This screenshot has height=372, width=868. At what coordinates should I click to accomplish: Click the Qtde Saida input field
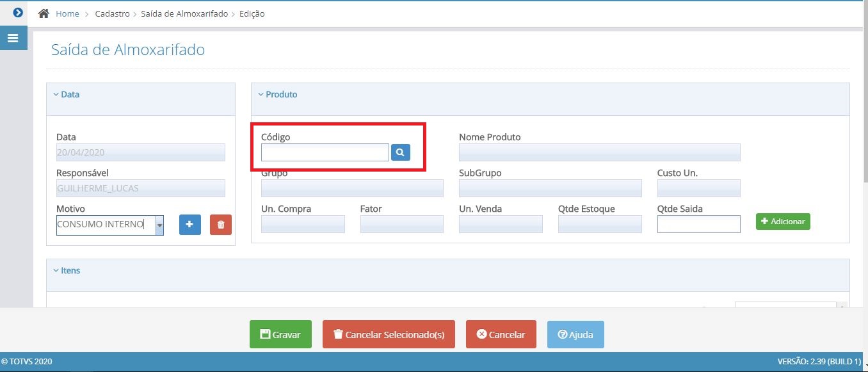[699, 224]
